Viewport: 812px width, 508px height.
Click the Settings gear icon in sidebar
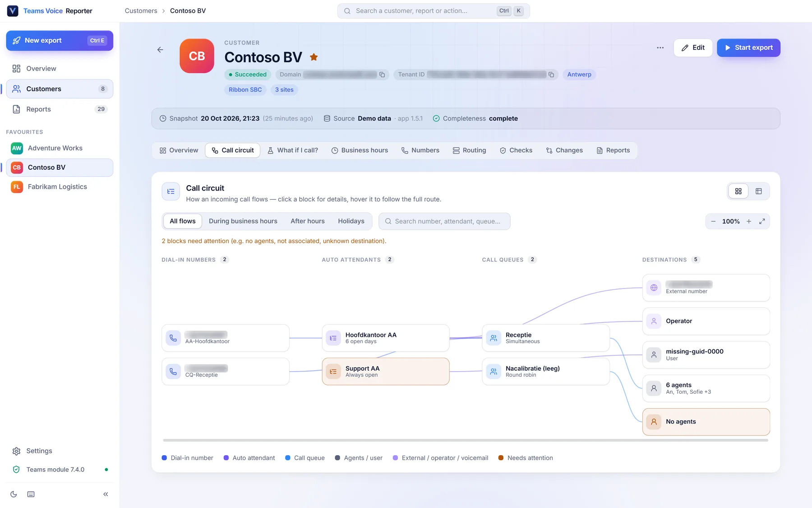[x=16, y=451]
